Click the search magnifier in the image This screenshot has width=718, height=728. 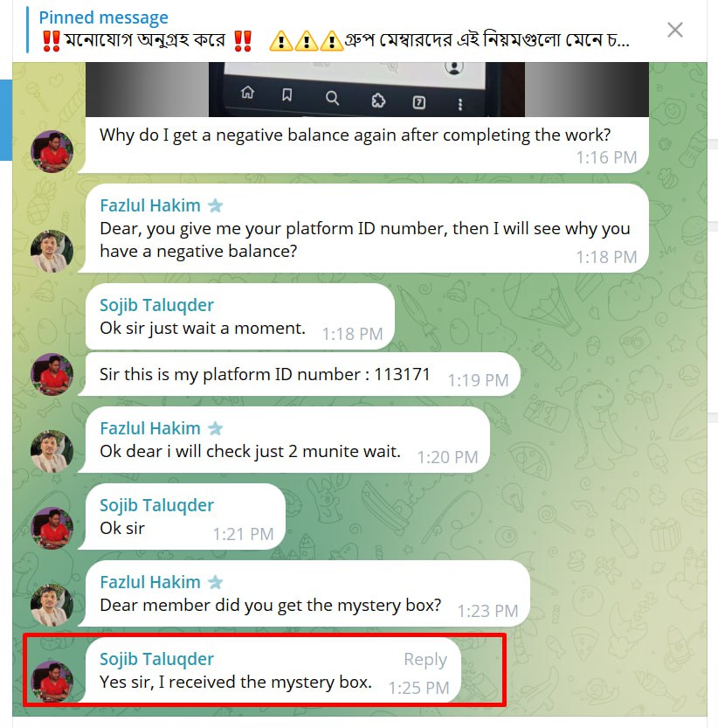(x=332, y=98)
